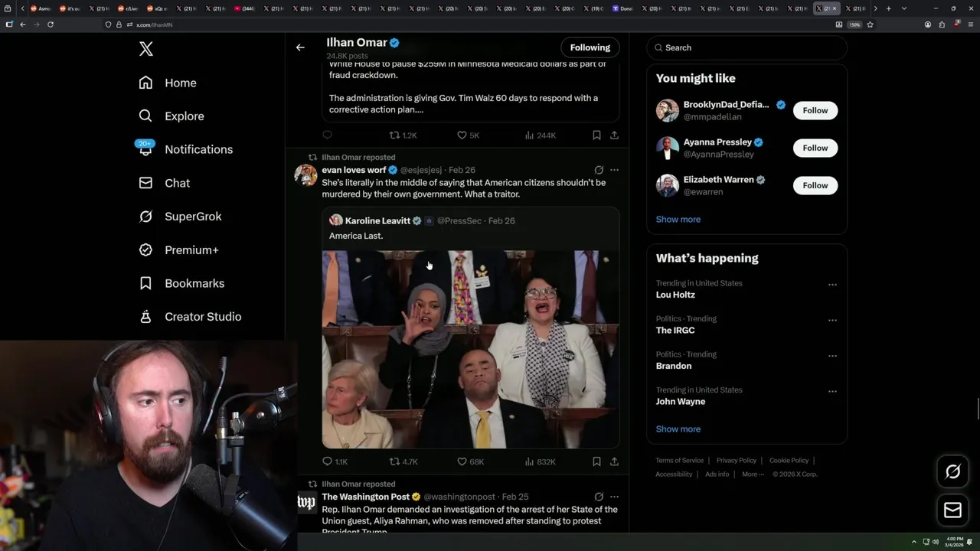Open SuperGrok in the sidebar
Image resolution: width=980 pixels, height=551 pixels.
click(180, 217)
